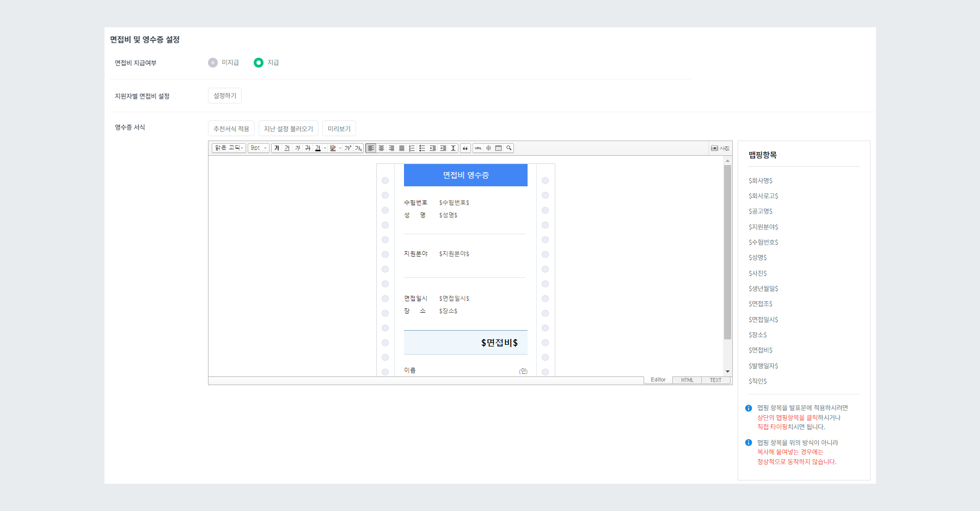
Task: Insert a blockquote in the editor
Action: tap(466, 148)
